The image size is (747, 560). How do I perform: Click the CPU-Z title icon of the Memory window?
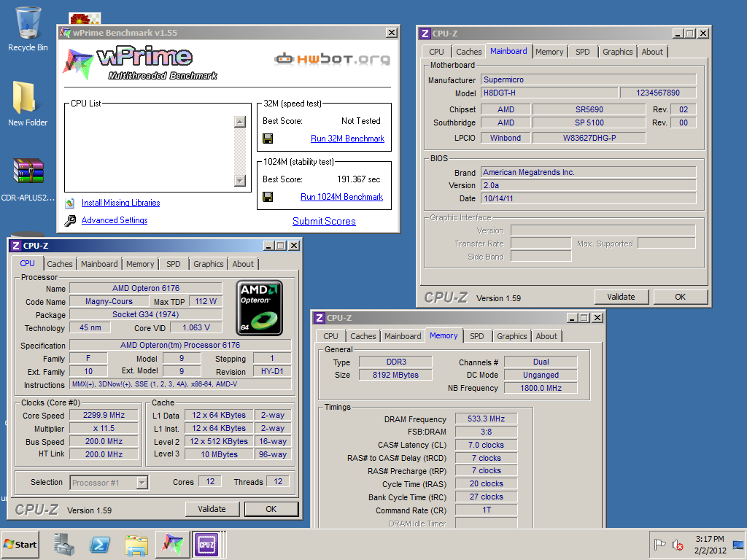click(x=320, y=318)
